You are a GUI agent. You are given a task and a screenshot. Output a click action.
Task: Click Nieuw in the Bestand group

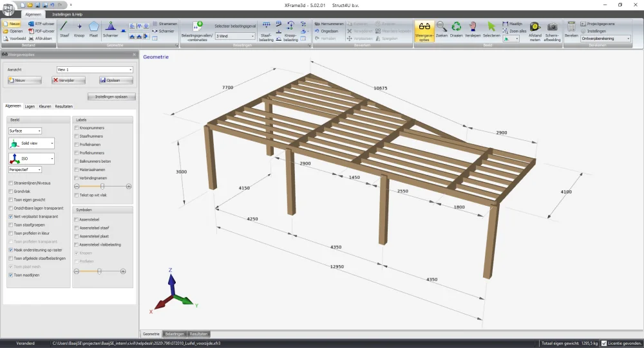[12, 24]
